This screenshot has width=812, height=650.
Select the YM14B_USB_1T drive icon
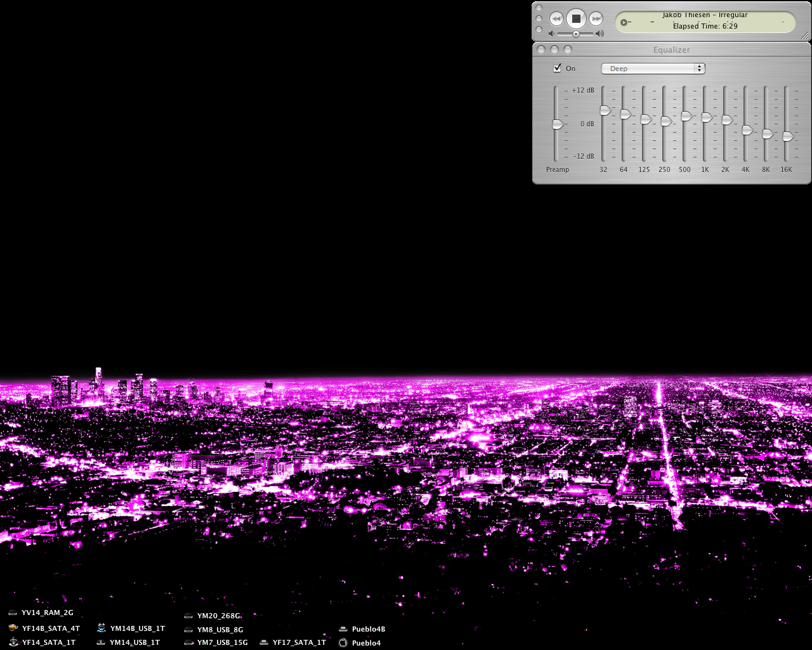(101, 628)
